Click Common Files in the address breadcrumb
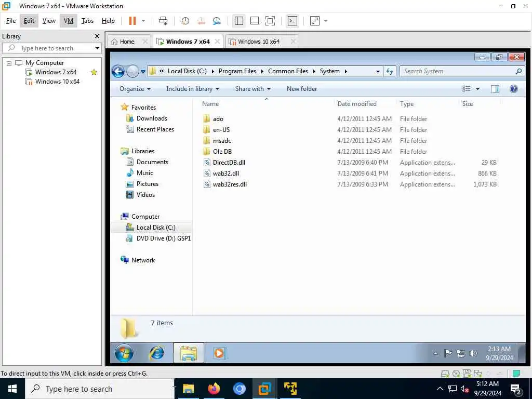 288,71
